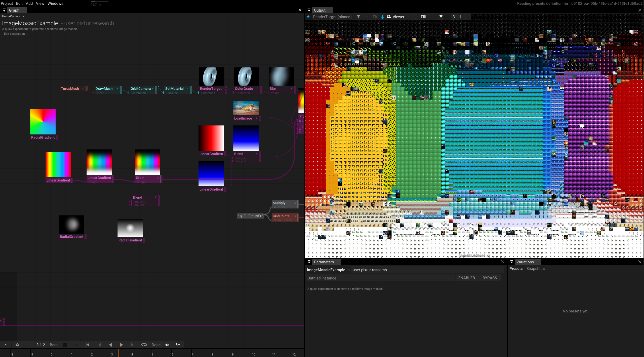644x357 pixels.
Task: Click the previous keyframe double-arrow icon
Action: point(99,345)
